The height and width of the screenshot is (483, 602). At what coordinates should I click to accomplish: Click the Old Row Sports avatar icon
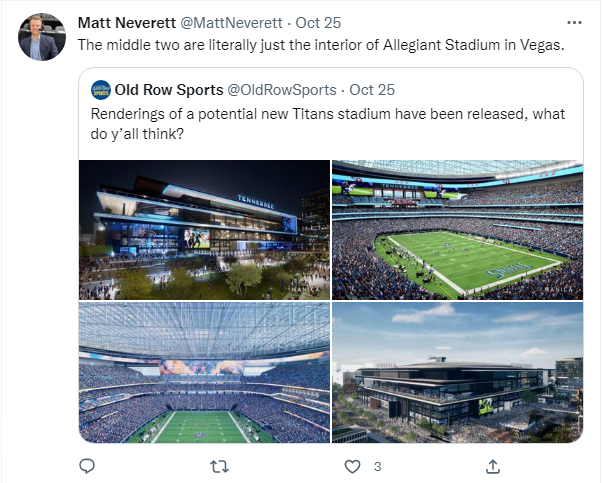101,90
